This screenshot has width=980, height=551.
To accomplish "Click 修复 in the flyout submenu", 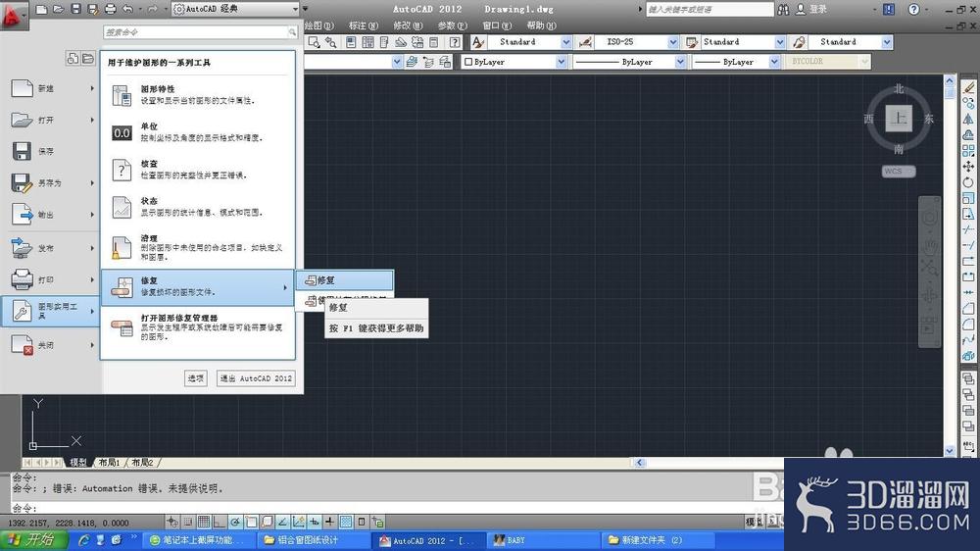I will [345, 280].
